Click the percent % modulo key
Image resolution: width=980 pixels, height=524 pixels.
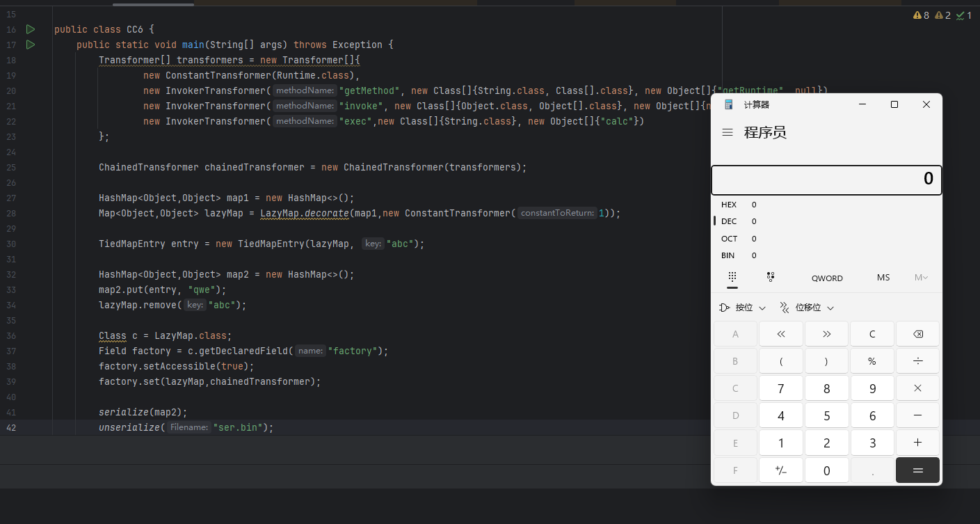click(x=872, y=361)
